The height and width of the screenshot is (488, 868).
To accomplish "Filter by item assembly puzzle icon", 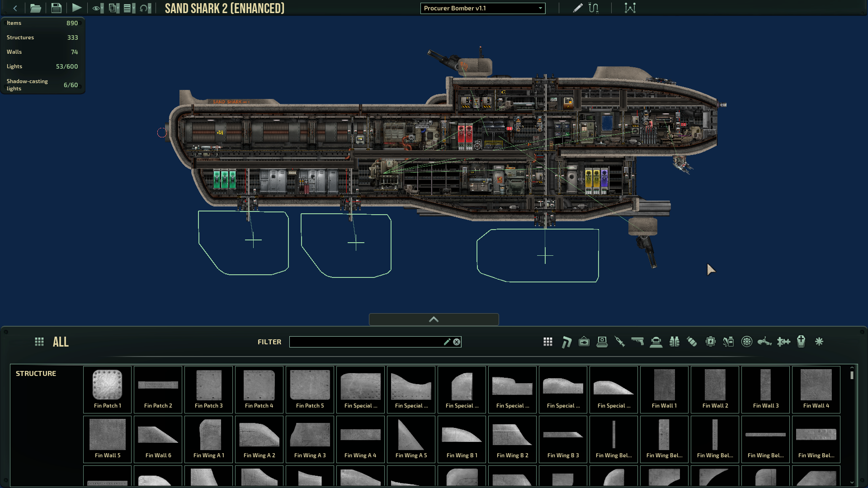I will point(783,342).
